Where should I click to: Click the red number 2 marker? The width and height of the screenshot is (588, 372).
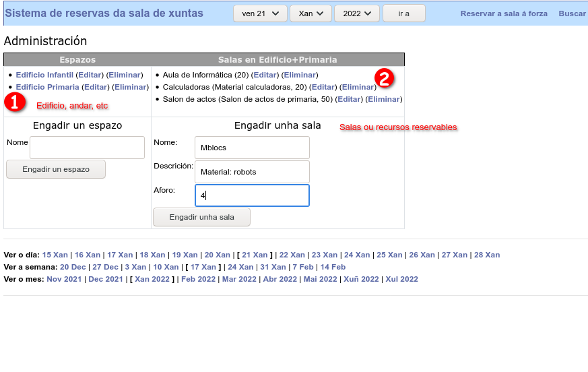pos(384,78)
